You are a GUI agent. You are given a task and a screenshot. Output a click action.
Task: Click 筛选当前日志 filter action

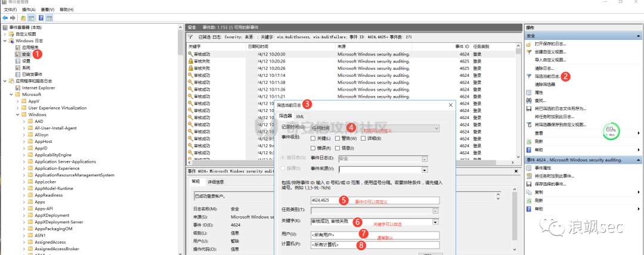pos(547,76)
